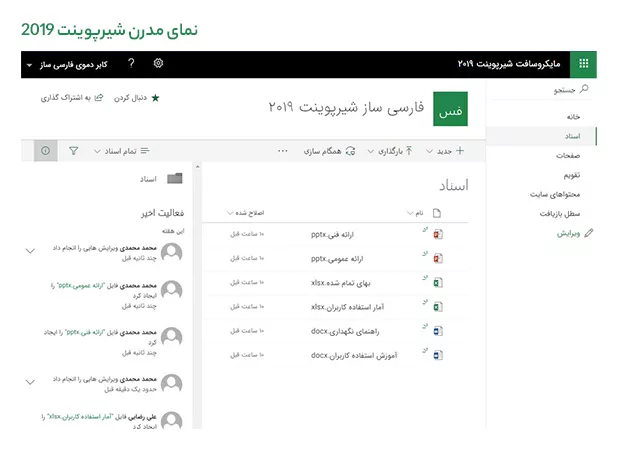Click the file type column header icon
The image size is (617, 455).
pyautogui.click(x=437, y=213)
